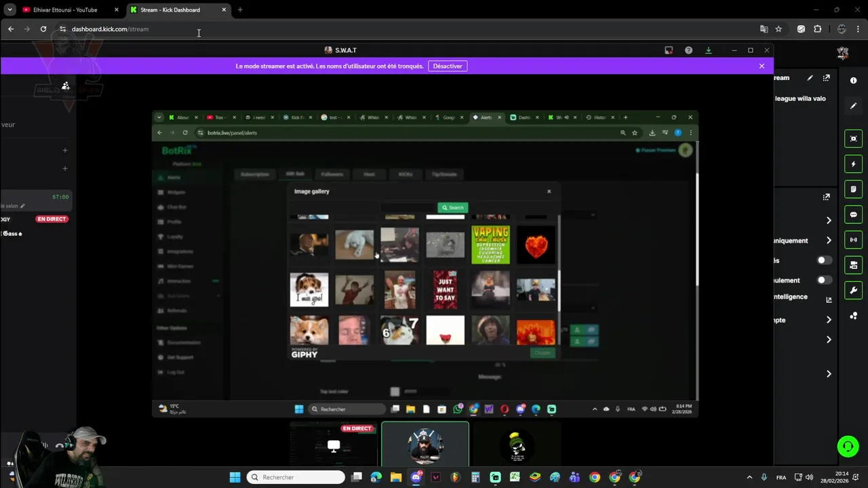Viewport: 868px width, 488px height.
Task: Click the lightning bolt icon
Action: point(853,164)
